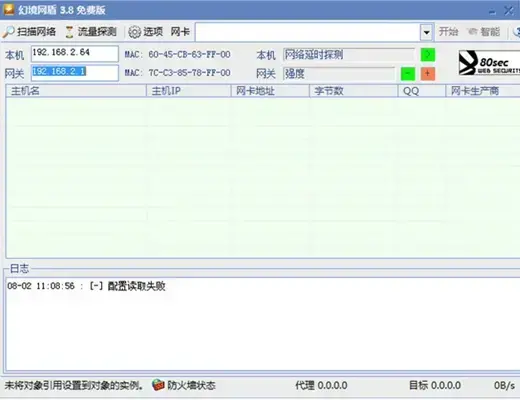Click the 智能 mode icon
Image resolution: width=520 pixels, height=400 pixels.
(472, 32)
